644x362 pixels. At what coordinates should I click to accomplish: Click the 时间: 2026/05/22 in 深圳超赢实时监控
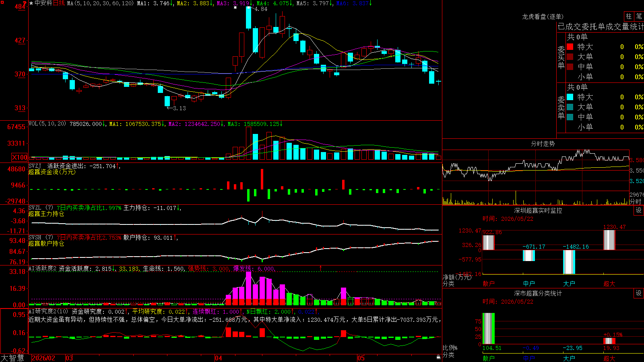508,219
